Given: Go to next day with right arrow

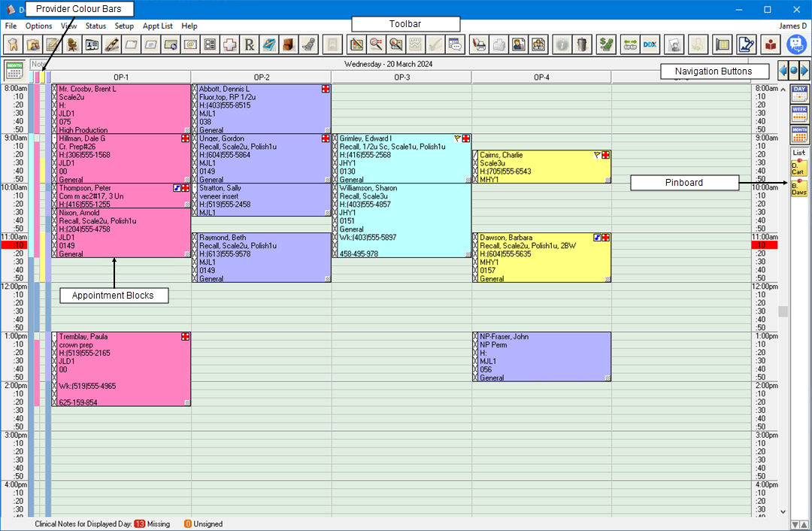Looking at the screenshot, I should [804, 71].
